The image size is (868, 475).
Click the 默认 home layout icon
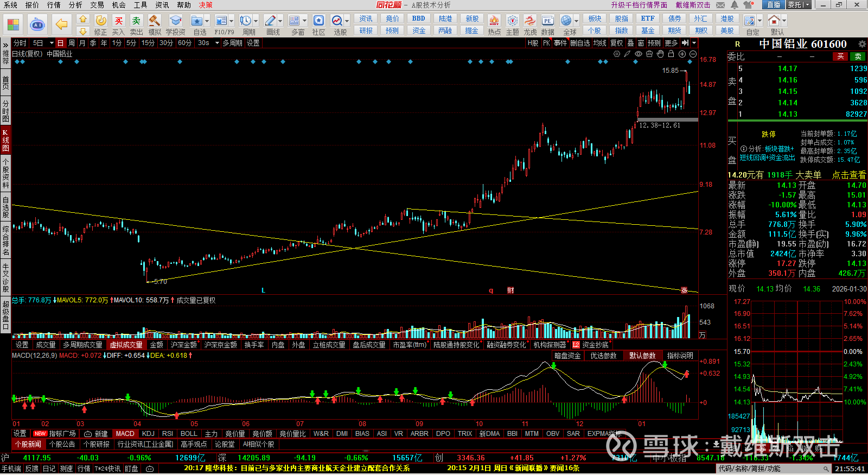tap(774, 21)
